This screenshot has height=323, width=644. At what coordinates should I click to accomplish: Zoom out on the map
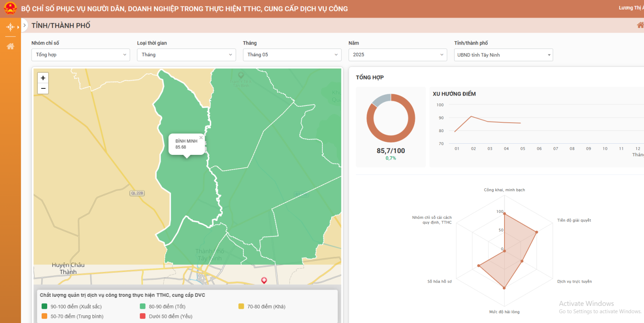pos(43,88)
